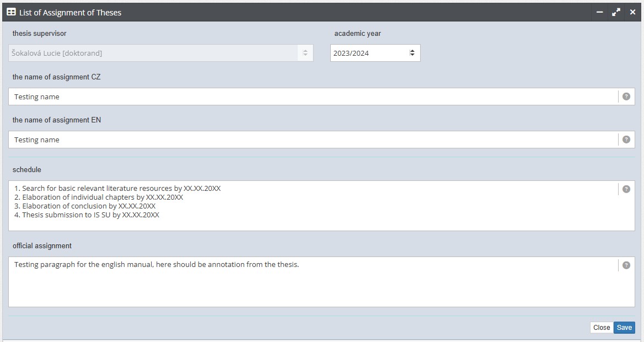Open the thesis supervisor dropdown arrows

coord(305,53)
